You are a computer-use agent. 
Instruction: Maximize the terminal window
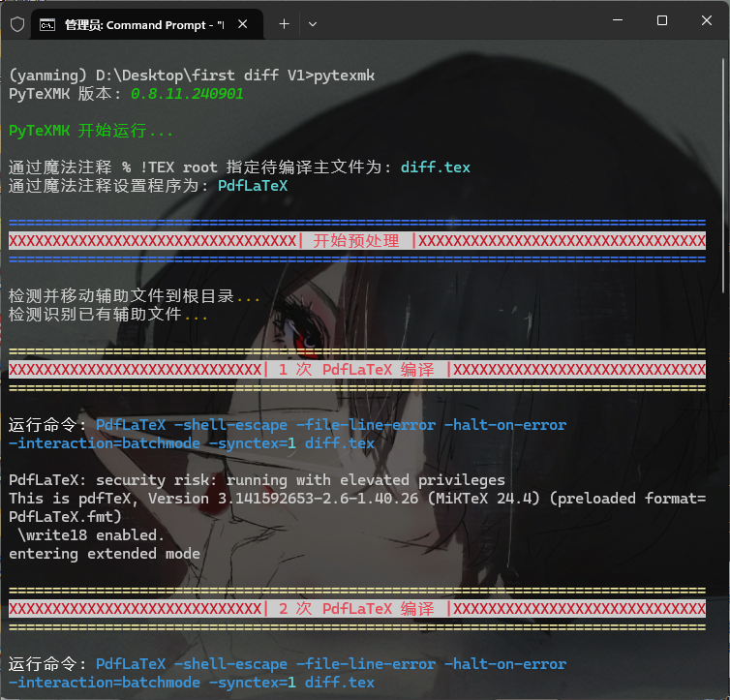(x=662, y=20)
